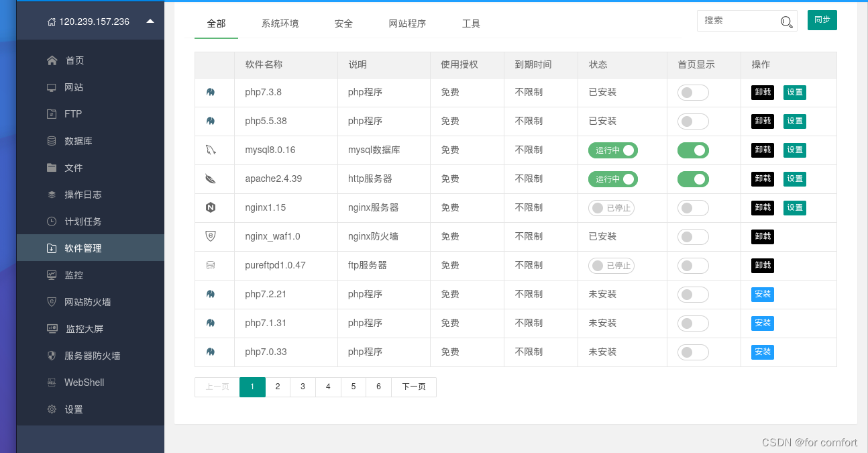The height and width of the screenshot is (453, 868).
Task: Click the screen icon beside 监控大屏
Action: pos(52,329)
